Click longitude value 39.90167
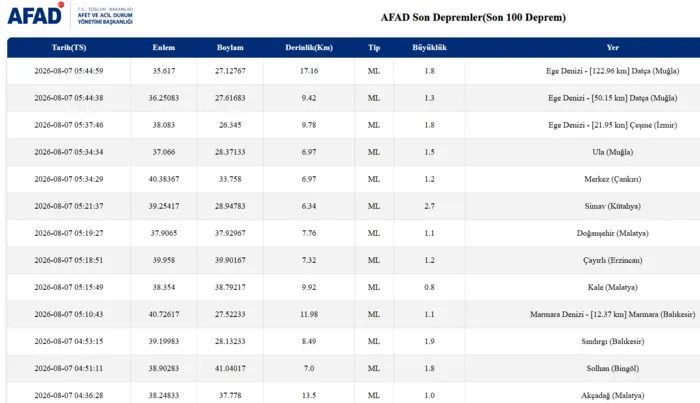The height and width of the screenshot is (403, 700). tap(230, 260)
